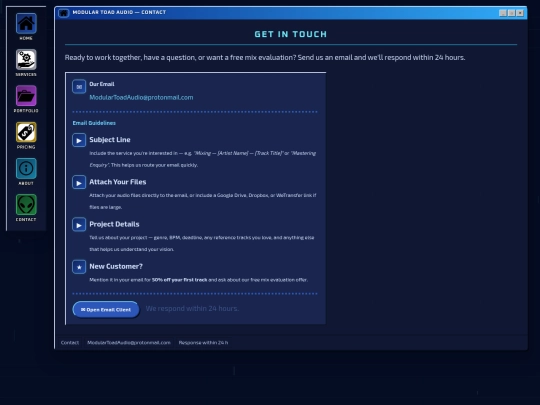Screen dimensions: 540x405
Task: Click the Open Email Client button
Action: point(106,310)
